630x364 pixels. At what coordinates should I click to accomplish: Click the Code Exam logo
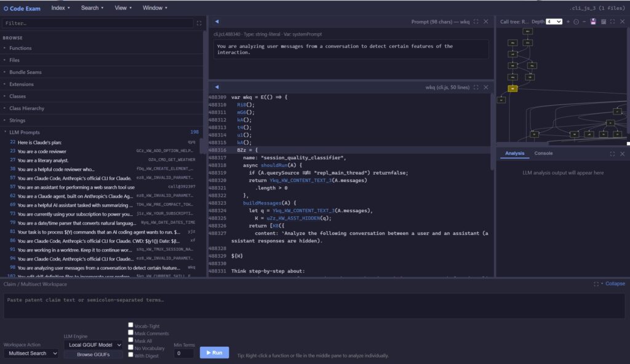tap(22, 8)
